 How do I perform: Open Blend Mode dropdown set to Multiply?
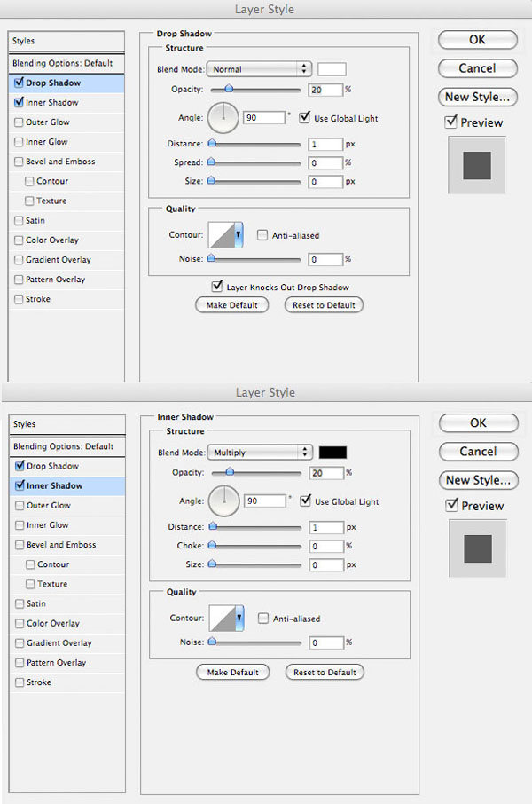pos(260,452)
